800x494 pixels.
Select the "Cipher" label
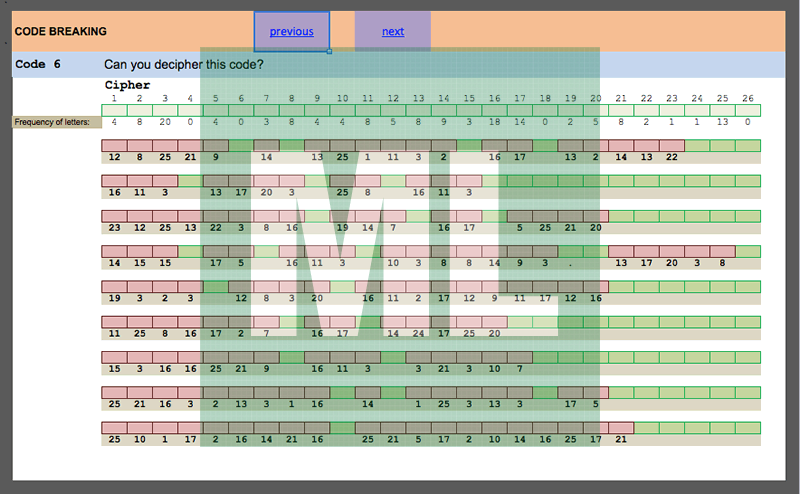[x=127, y=86]
